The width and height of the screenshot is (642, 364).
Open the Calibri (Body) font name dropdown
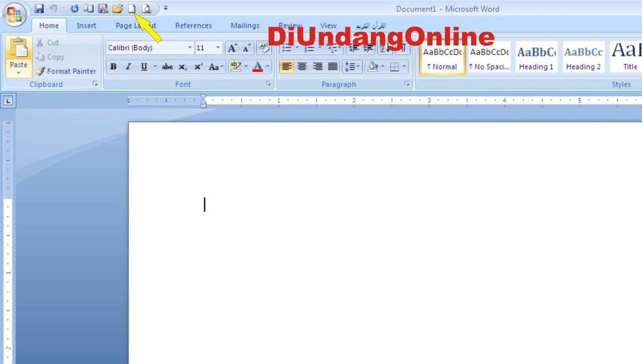pyautogui.click(x=189, y=48)
